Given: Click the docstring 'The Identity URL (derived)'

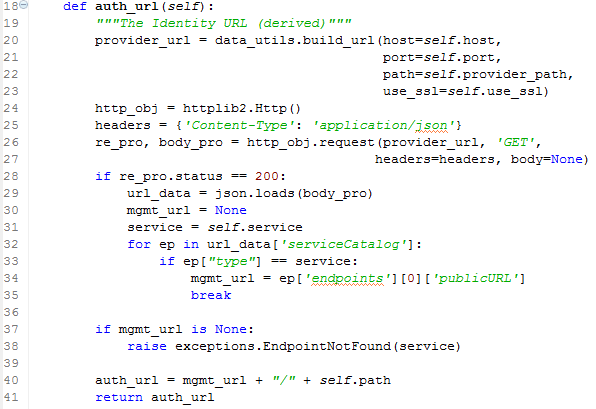Looking at the screenshot, I should [223, 24].
